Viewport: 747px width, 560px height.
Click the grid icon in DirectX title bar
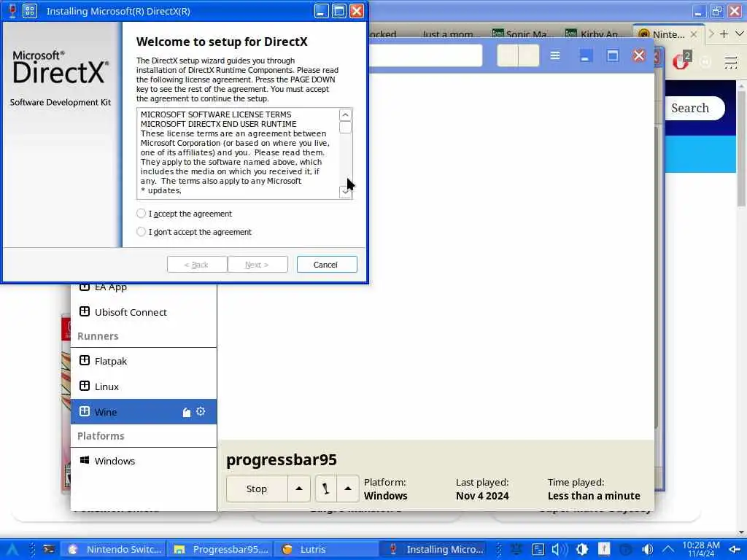pos(29,10)
